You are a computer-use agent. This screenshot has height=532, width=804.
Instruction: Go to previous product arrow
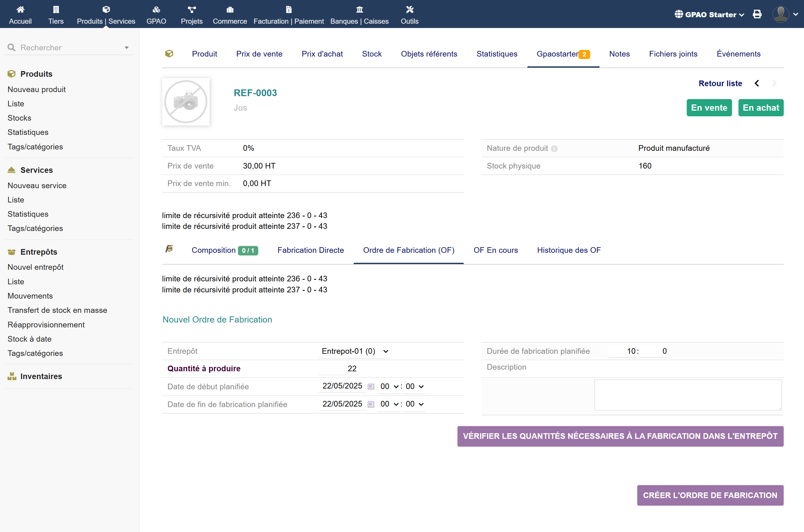[757, 83]
